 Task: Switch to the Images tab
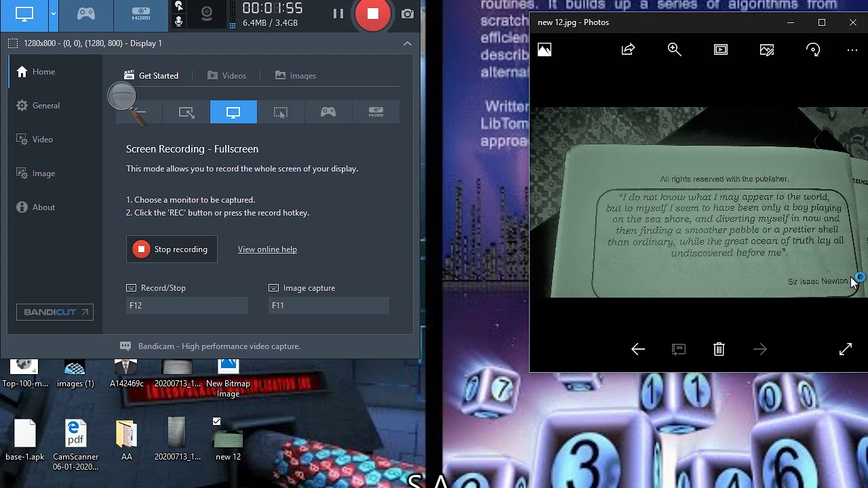point(296,76)
